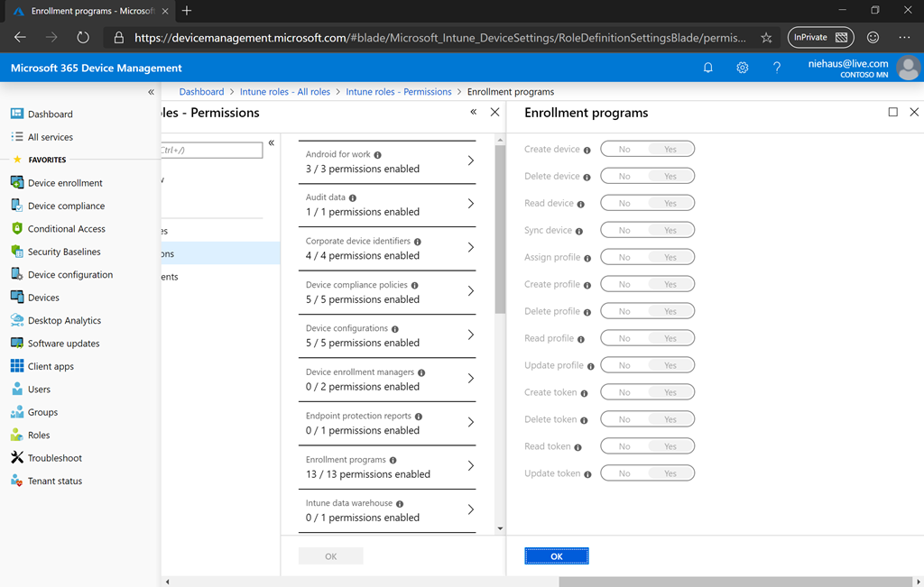Click the browser address bar

pos(439,38)
